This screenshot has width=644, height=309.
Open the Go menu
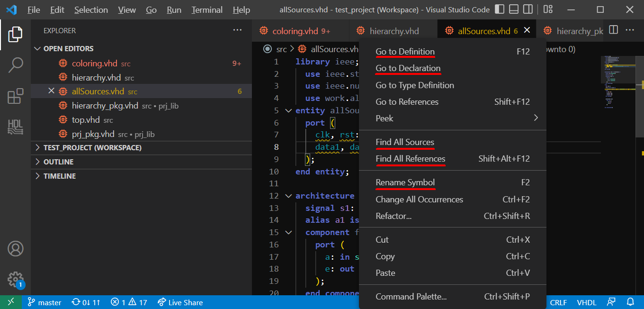pos(152,9)
